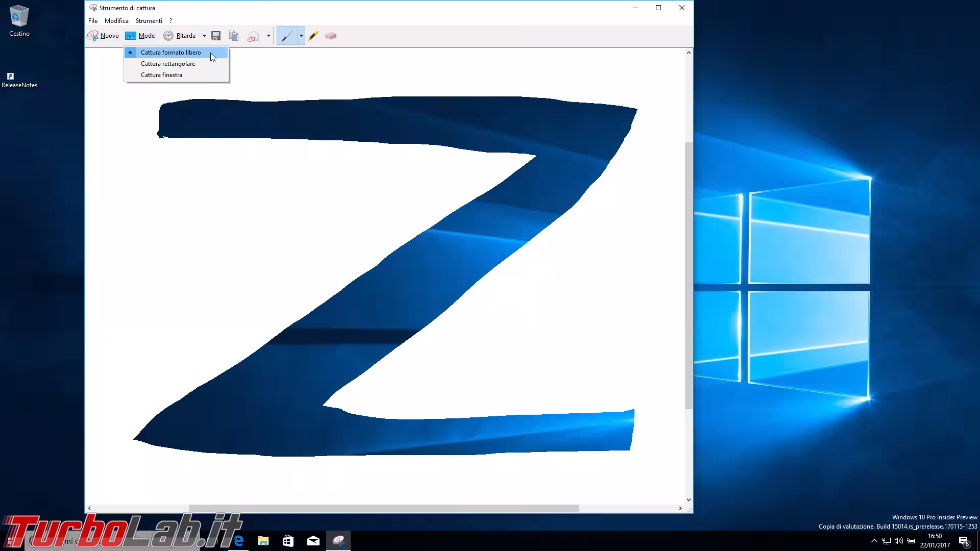Click the horizontal scrollbar thumb

[x=384, y=508]
